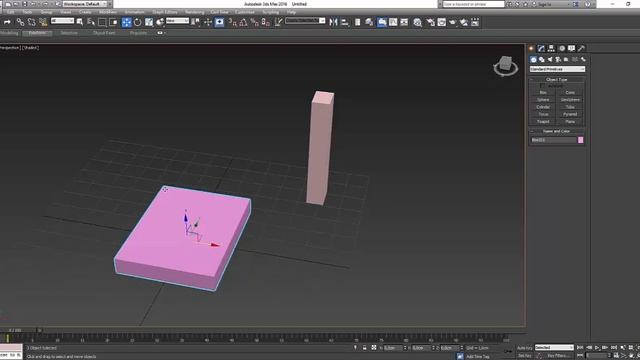Click the Unlink Selection tool
640x360 pixels.
31,22
